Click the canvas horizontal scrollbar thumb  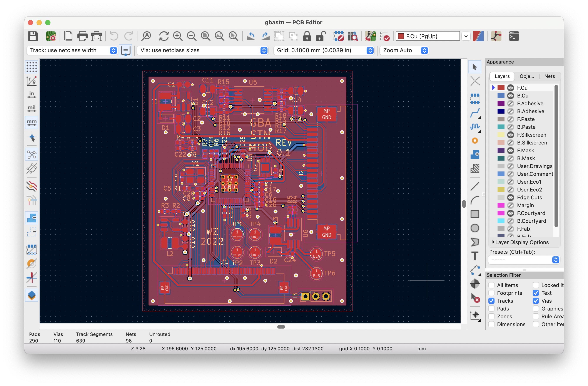[x=281, y=327]
